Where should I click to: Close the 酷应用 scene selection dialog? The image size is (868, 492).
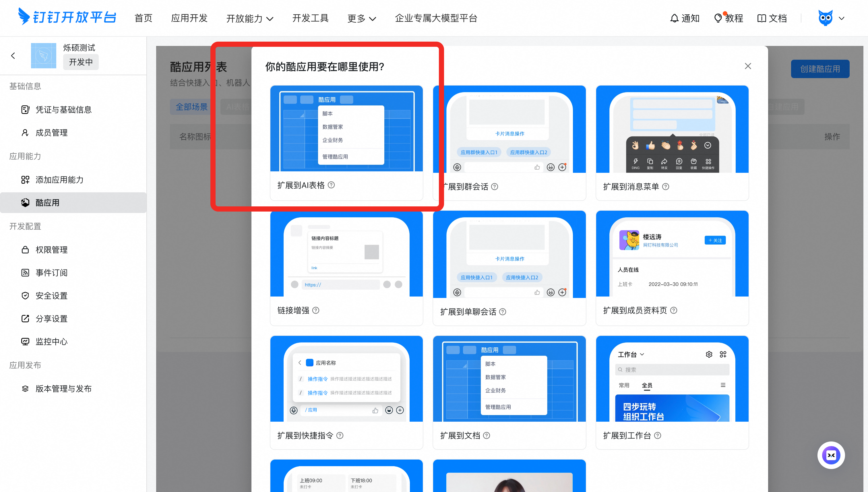[748, 66]
